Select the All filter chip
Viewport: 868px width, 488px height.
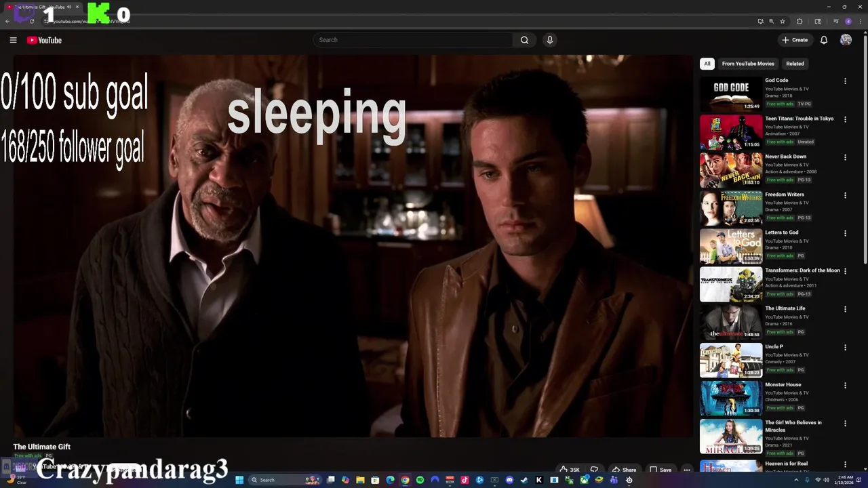(707, 64)
